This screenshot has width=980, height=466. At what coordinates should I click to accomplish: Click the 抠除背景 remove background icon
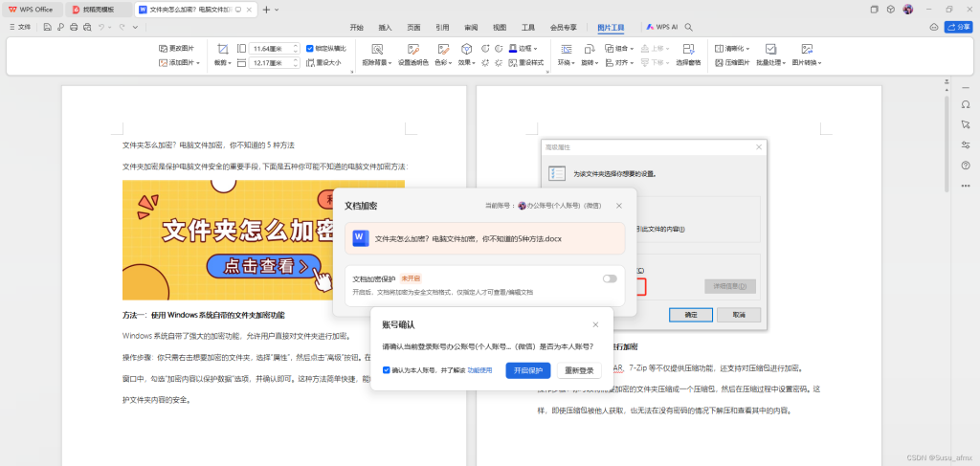376,49
